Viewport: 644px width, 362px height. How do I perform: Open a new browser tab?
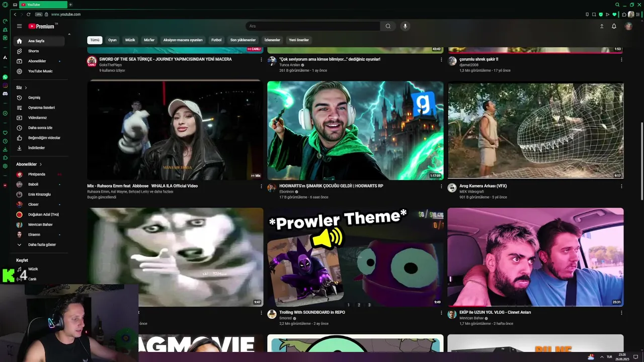click(x=70, y=5)
